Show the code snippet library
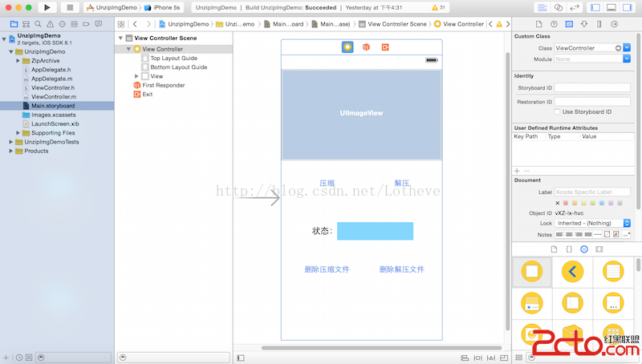Screen dimensions: 642x364 pyautogui.click(x=569, y=249)
